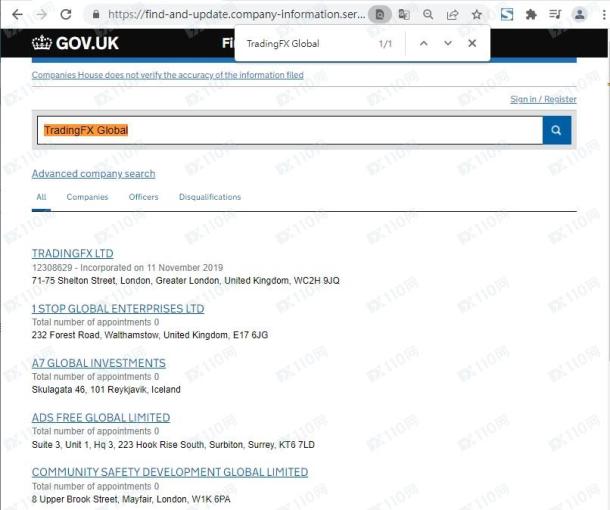The height and width of the screenshot is (510, 610).
Task: Open the browser three-dot menu
Action: [x=604, y=15]
